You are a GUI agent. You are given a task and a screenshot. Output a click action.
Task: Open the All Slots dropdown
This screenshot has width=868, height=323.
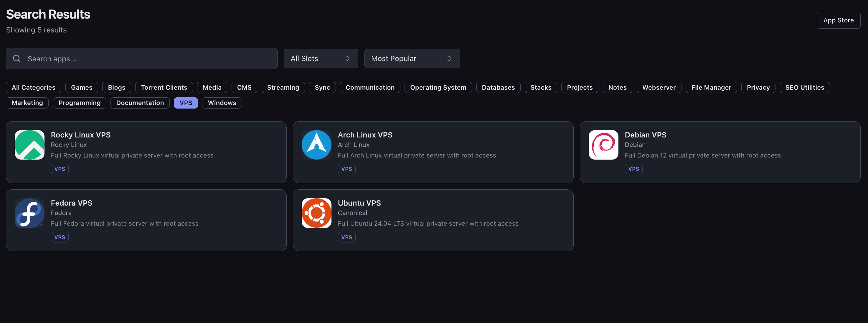pos(321,58)
